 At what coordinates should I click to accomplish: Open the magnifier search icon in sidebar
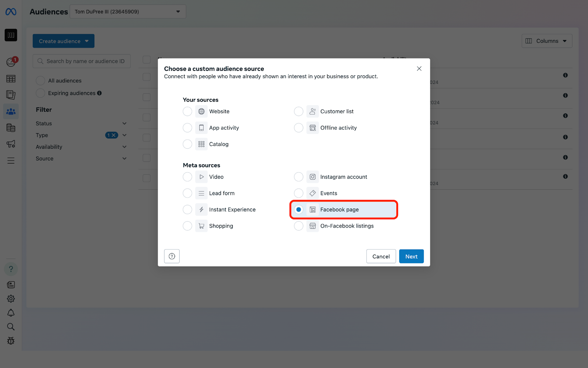point(11,327)
